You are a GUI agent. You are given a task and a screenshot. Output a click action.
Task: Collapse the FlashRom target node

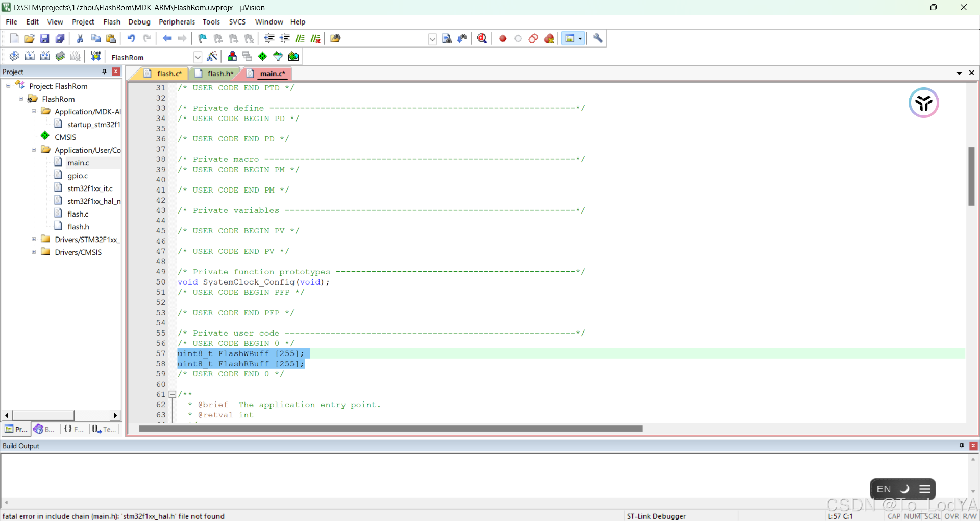[x=21, y=99]
